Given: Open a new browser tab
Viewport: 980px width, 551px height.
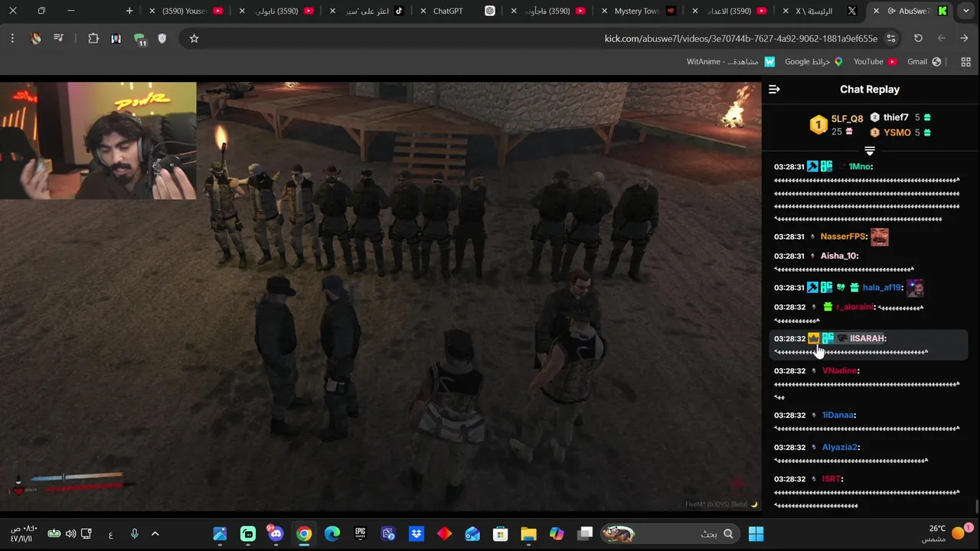Looking at the screenshot, I should tap(129, 11).
